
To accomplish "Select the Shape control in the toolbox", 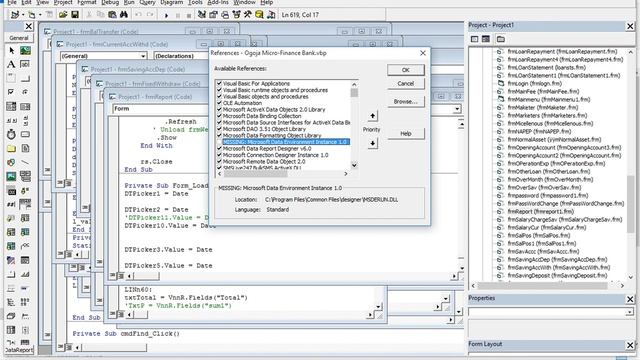I will click(x=11, y=162).
